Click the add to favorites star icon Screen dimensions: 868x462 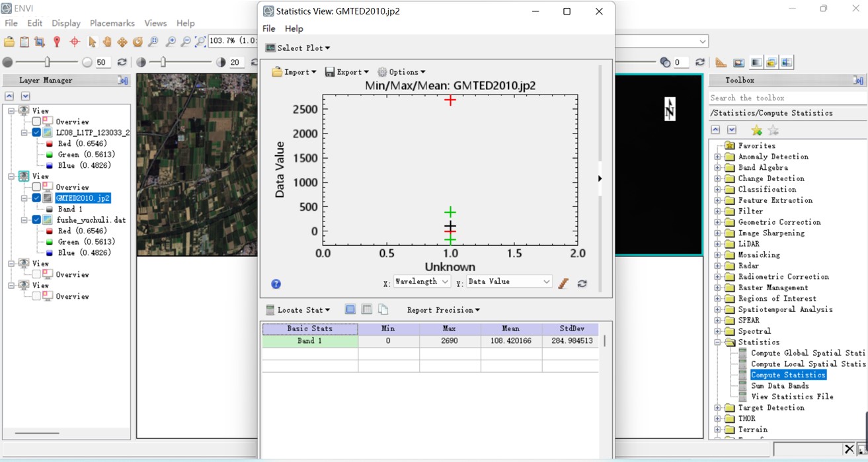[756, 130]
